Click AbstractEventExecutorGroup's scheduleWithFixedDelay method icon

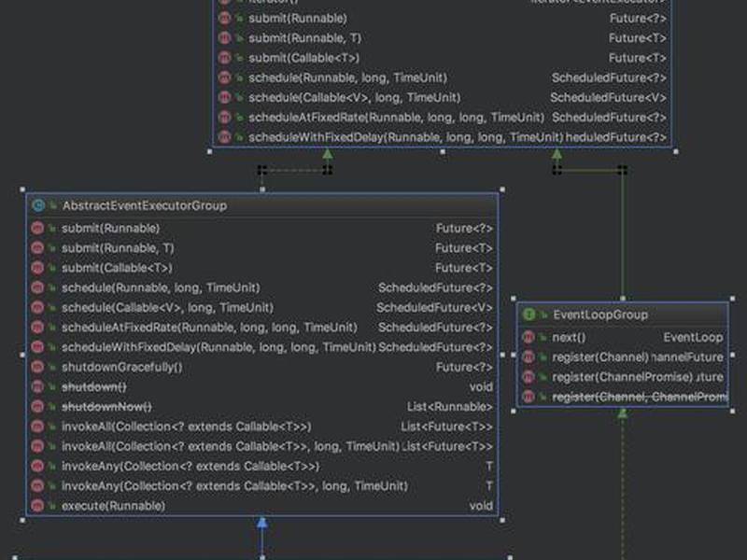pyautogui.click(x=37, y=347)
